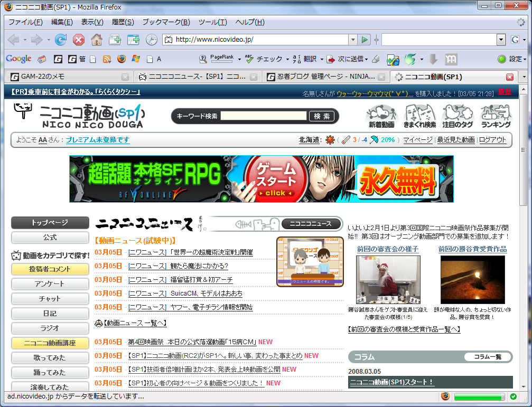Image resolution: width=532 pixels, height=407 pixels.
Task: Click the spell check チェック button
Action: pyautogui.click(x=264, y=59)
